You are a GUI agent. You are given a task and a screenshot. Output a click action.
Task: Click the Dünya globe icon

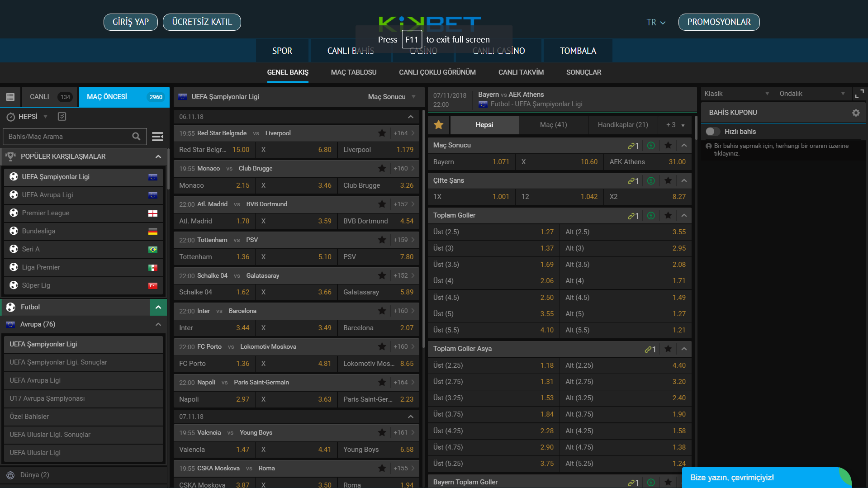click(10, 475)
